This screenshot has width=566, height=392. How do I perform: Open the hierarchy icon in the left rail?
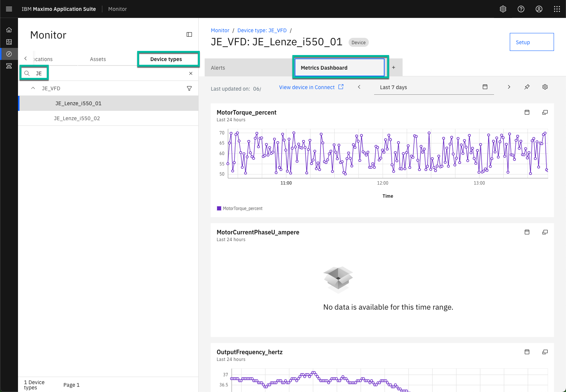point(9,66)
